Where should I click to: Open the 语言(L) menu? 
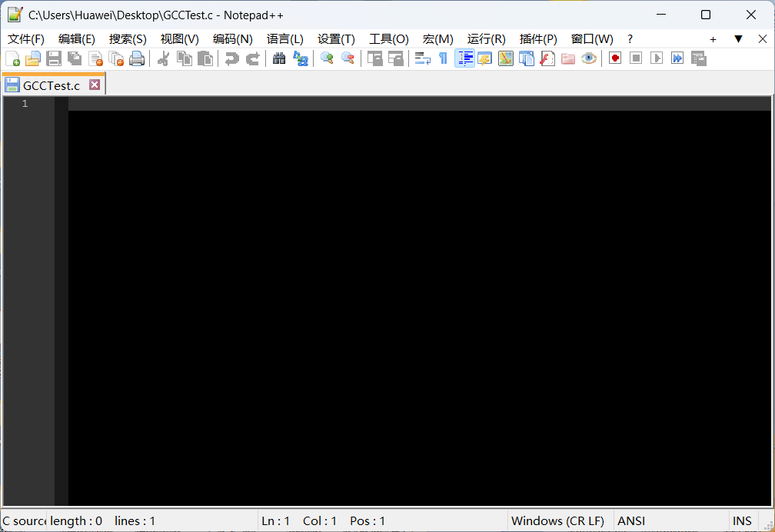pyautogui.click(x=285, y=39)
